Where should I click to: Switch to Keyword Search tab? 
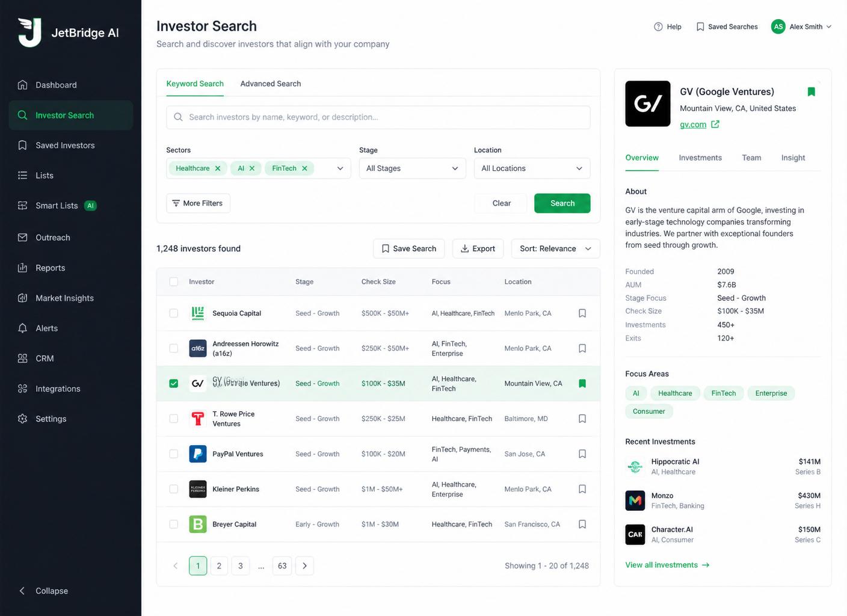pos(195,84)
